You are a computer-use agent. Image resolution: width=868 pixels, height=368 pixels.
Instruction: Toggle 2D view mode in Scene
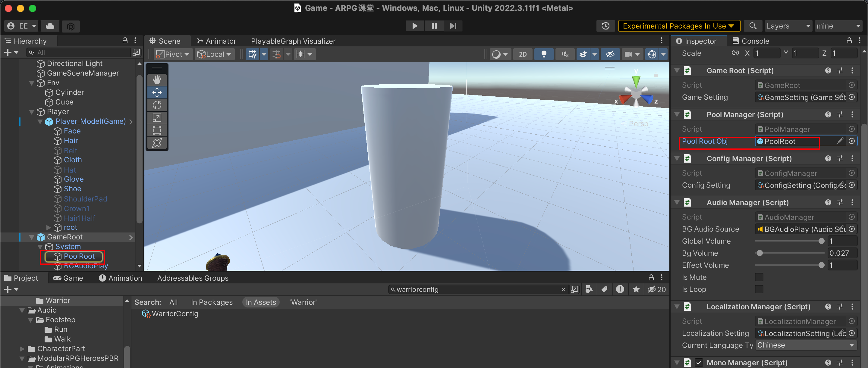(523, 54)
